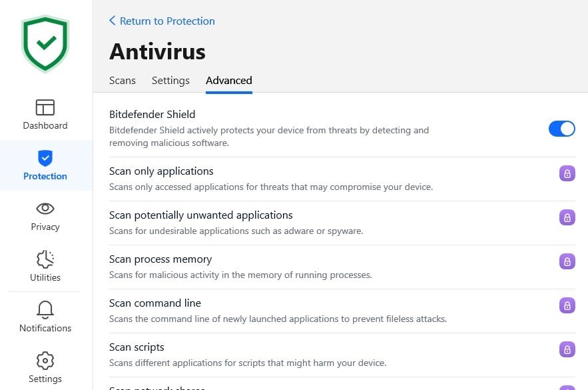
Task: Unlock Scan potentially unwanted applications
Action: (x=567, y=217)
